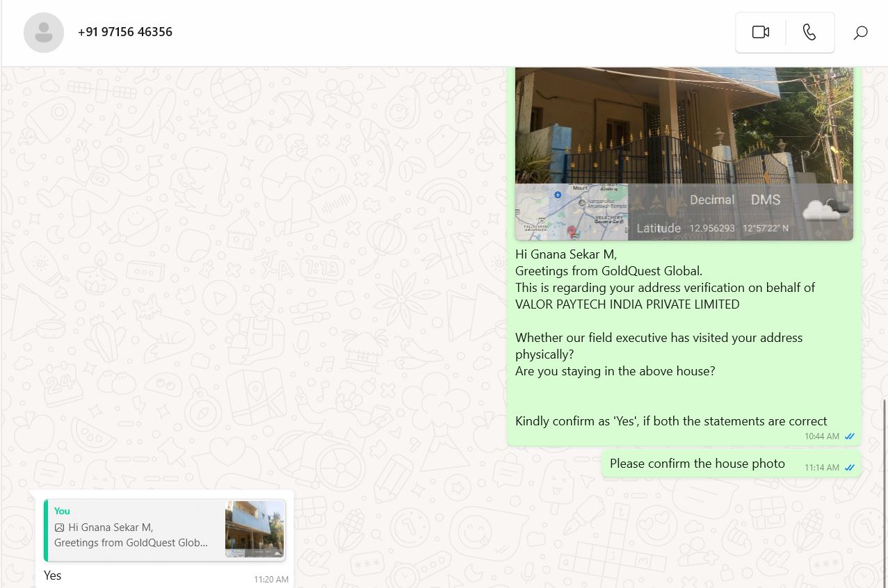The height and width of the screenshot is (588, 888).
Task: Start a video call with the contact
Action: (x=761, y=32)
